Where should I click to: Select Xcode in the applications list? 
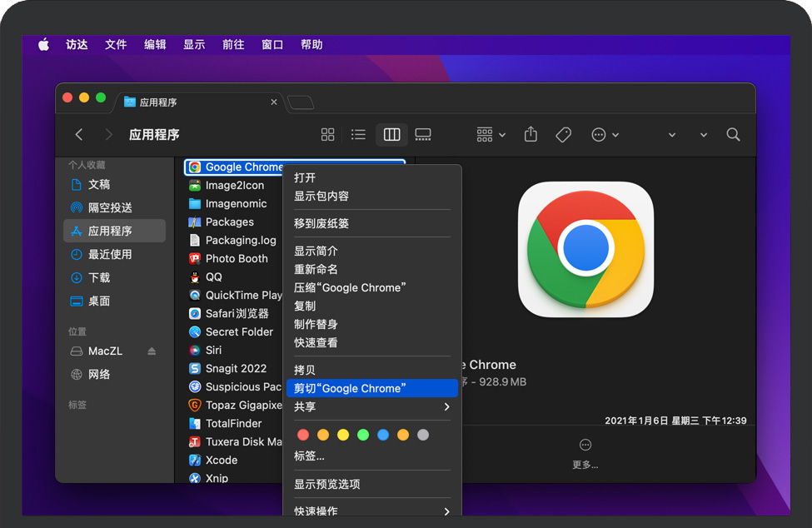coord(222,460)
